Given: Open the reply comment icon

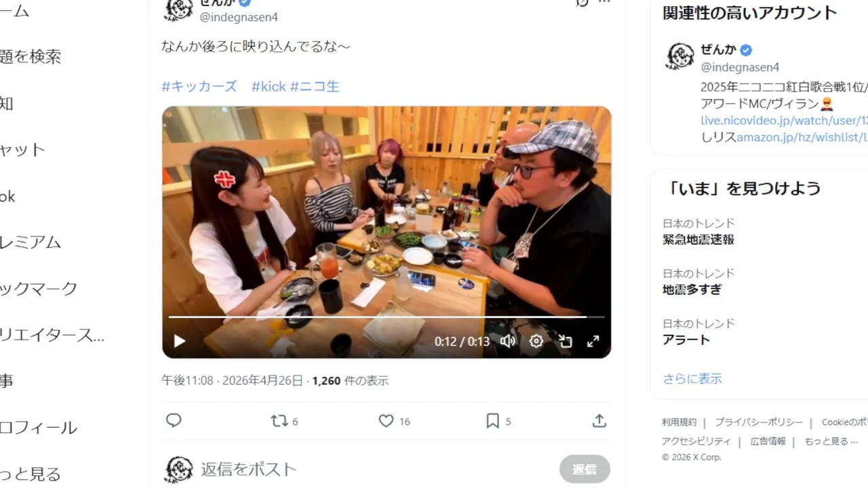Looking at the screenshot, I should [174, 421].
